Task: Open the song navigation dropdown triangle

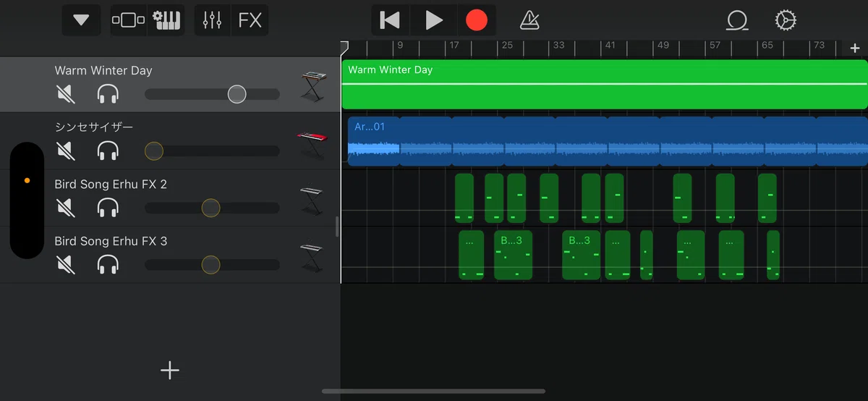Action: click(81, 20)
